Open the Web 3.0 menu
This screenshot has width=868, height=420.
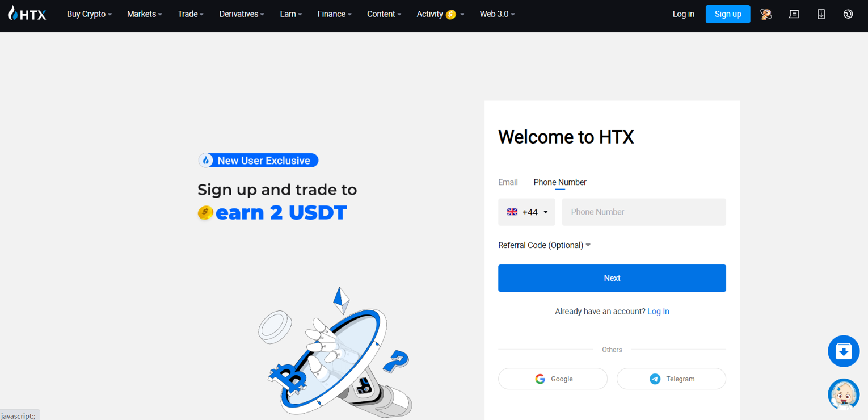[497, 14]
